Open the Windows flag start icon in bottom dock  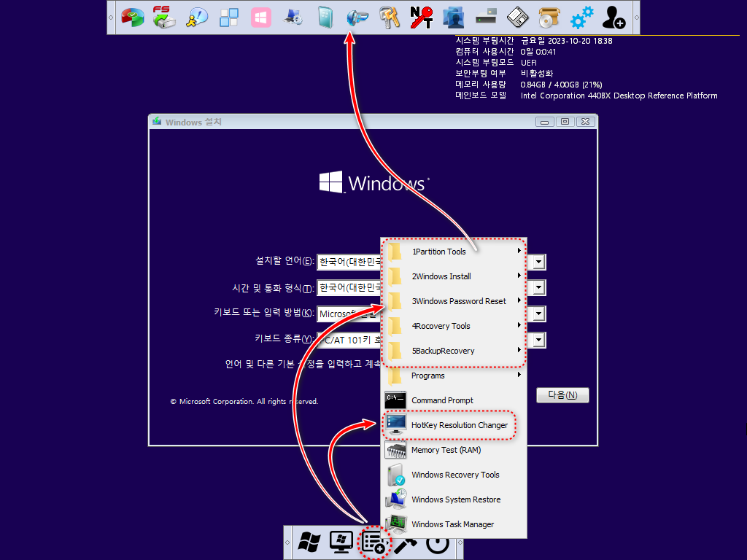[309, 542]
